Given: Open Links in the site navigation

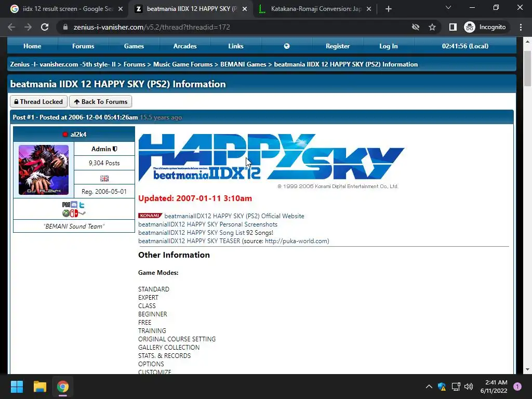Looking at the screenshot, I should click(x=236, y=46).
